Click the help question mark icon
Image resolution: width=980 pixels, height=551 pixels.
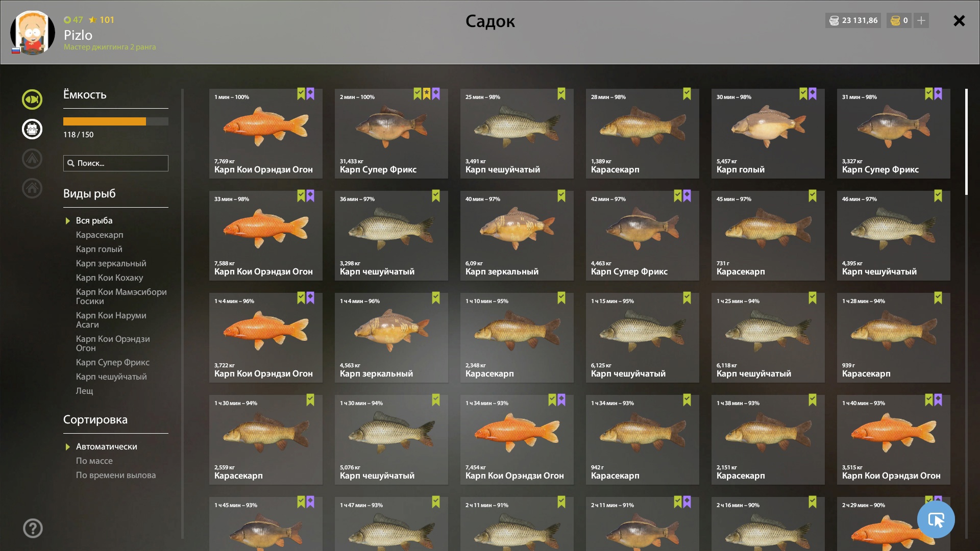33,528
